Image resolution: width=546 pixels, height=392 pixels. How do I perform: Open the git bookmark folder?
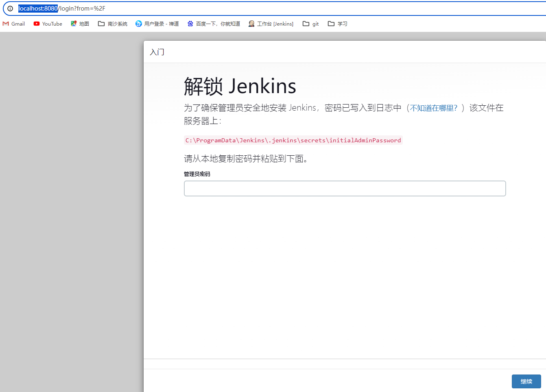[311, 24]
